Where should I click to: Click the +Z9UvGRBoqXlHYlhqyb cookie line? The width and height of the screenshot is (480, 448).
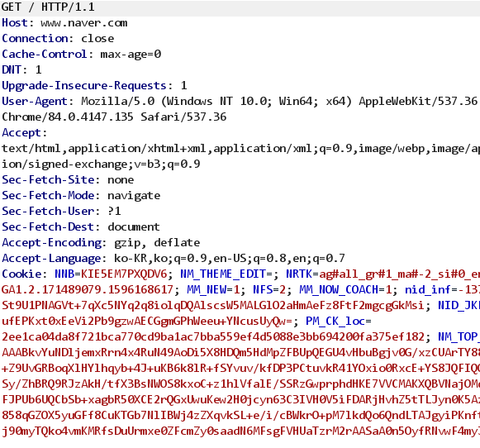[240, 368]
